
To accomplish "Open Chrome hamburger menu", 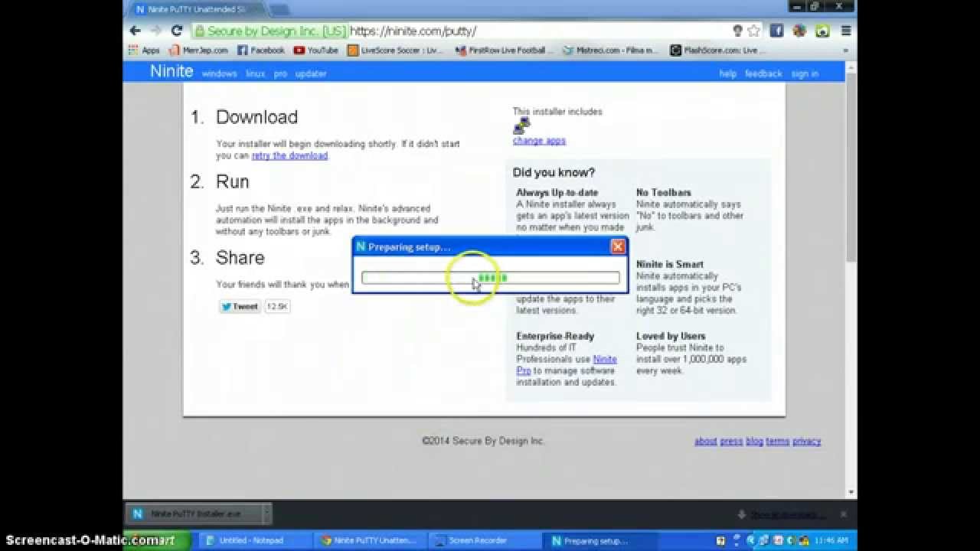I will click(x=846, y=31).
